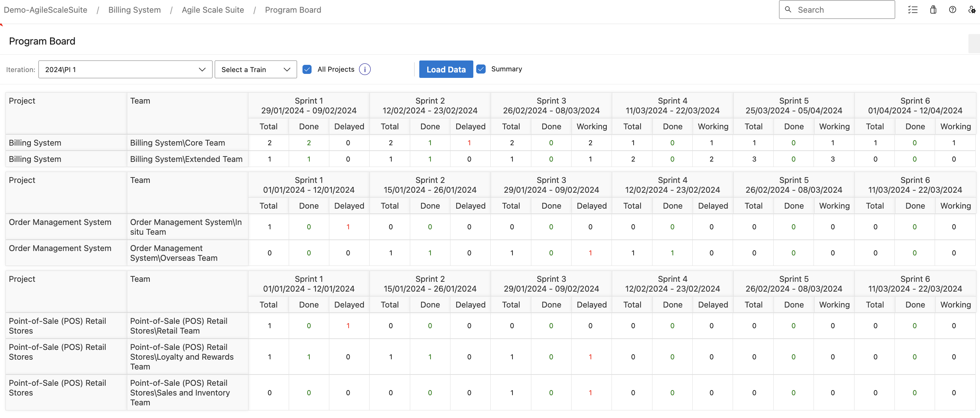980x418 pixels.
Task: Open the task checklist icon in the toolbar
Action: [913, 9]
